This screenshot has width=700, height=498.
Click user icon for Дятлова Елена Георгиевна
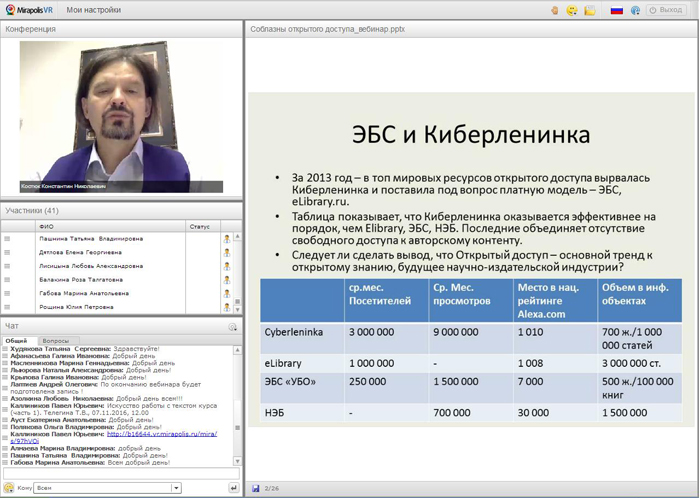pos(227,253)
